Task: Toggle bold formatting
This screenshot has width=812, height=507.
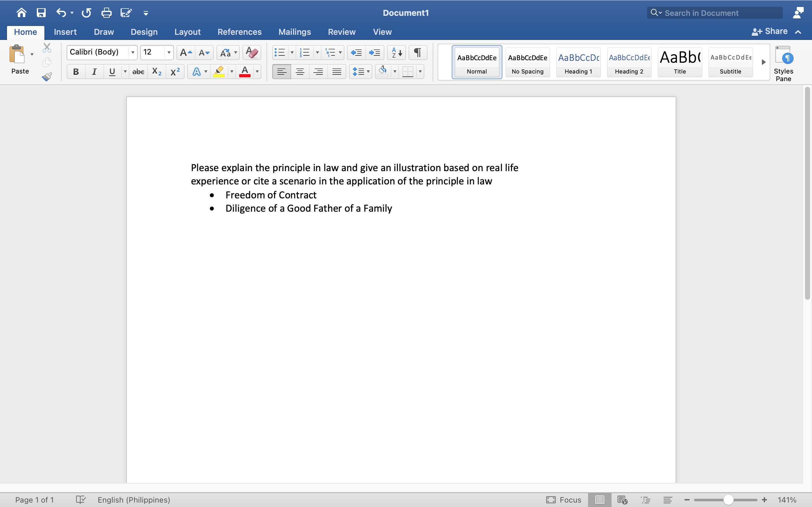Action: pos(76,71)
